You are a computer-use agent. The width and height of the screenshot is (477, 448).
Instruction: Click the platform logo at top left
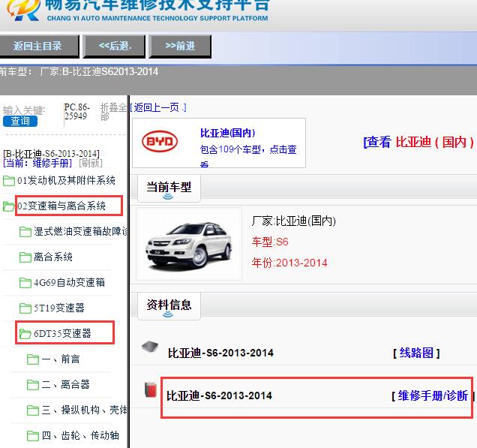click(24, 10)
